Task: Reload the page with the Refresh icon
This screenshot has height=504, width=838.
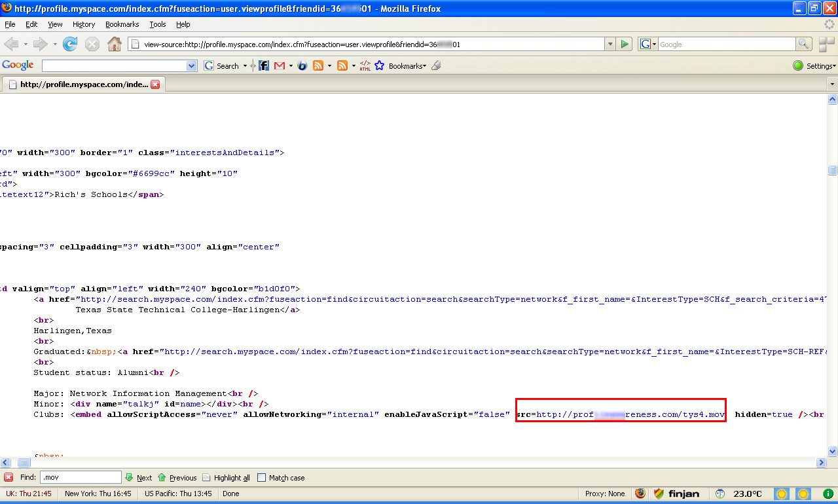Action: point(70,44)
